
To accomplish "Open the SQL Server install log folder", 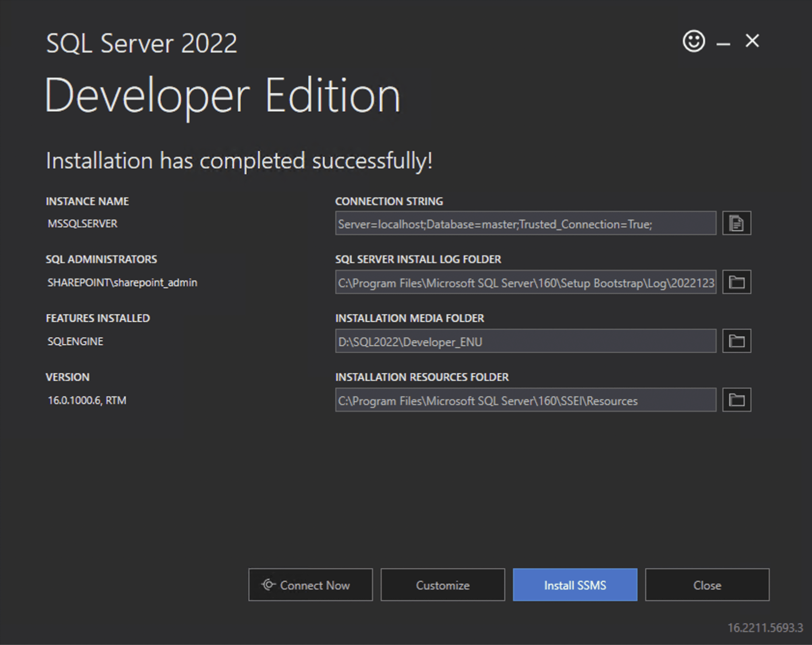I will pos(736,282).
